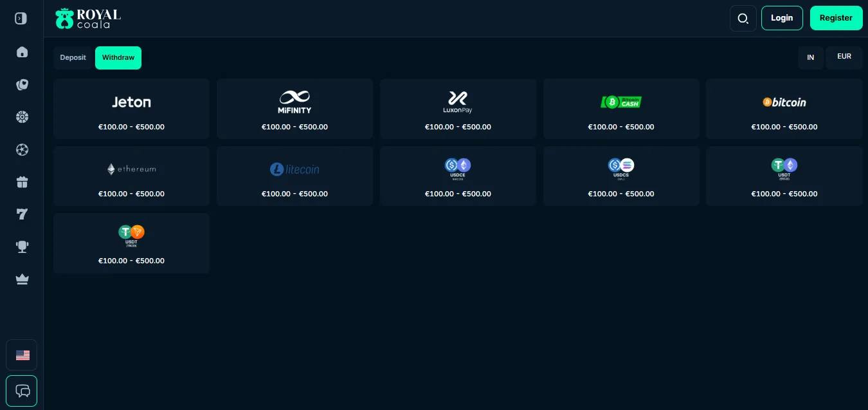This screenshot has width=868, height=410.
Task: Click the Register button
Action: pos(836,18)
